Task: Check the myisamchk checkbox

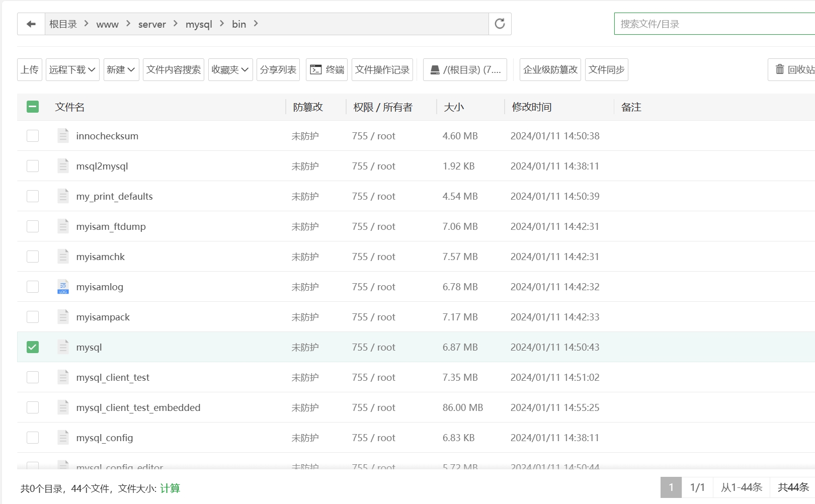Action: (x=33, y=257)
